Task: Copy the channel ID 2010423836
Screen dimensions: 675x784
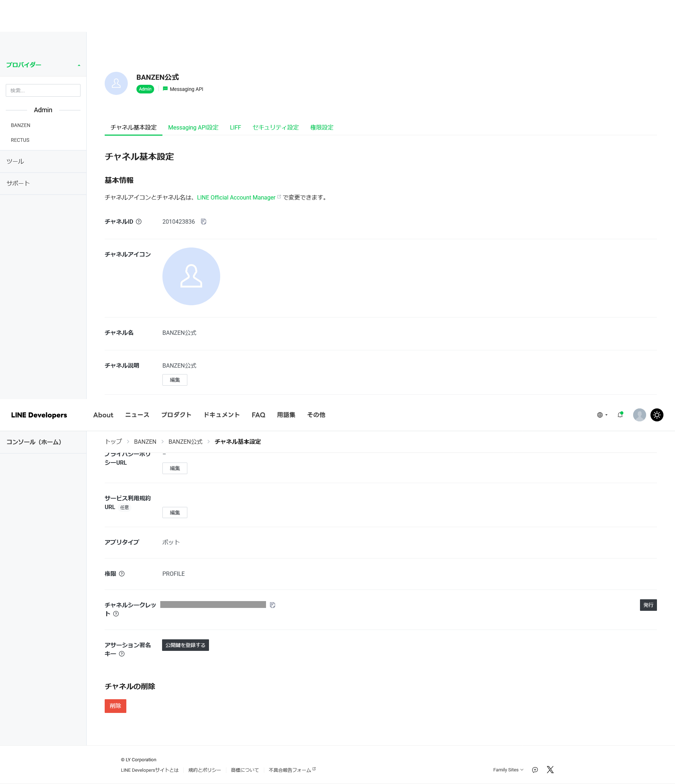Action: 204,222
